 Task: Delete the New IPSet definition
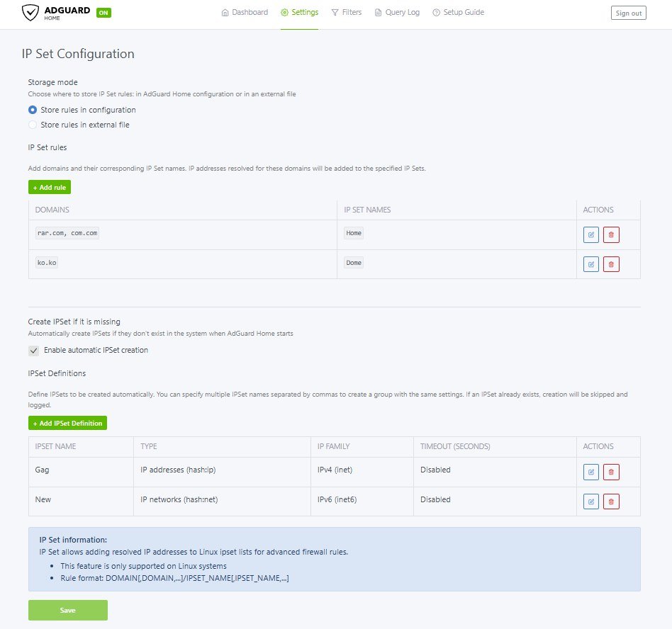(x=611, y=501)
